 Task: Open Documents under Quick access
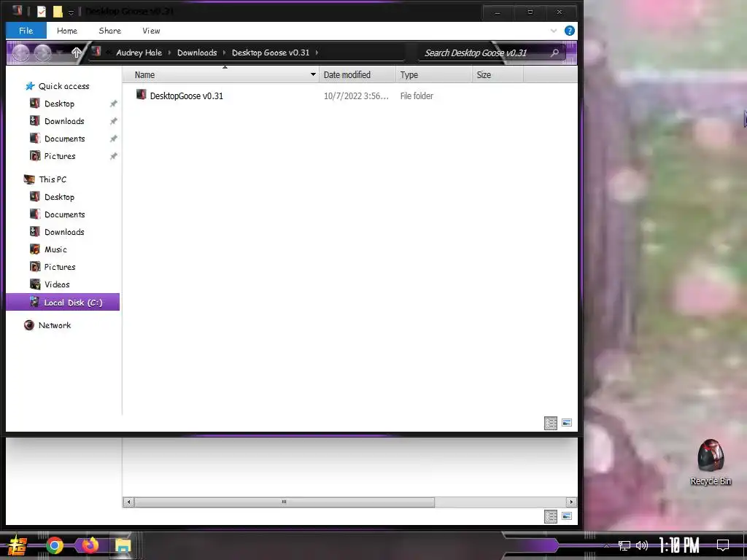(x=64, y=139)
